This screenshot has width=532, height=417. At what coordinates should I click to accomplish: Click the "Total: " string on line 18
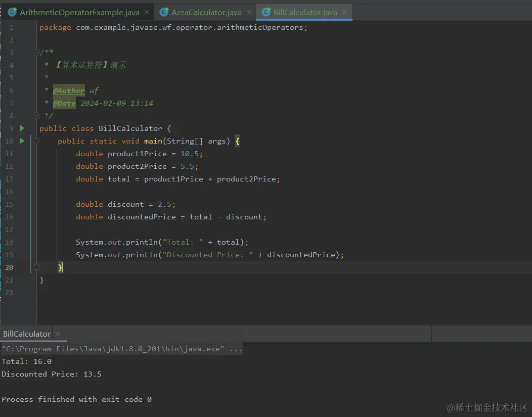183,243
